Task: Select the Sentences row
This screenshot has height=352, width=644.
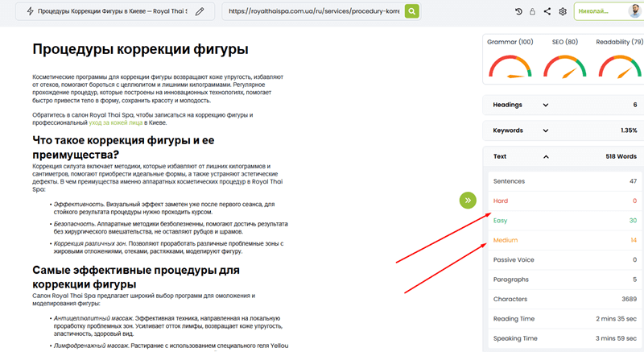Action: (565, 181)
